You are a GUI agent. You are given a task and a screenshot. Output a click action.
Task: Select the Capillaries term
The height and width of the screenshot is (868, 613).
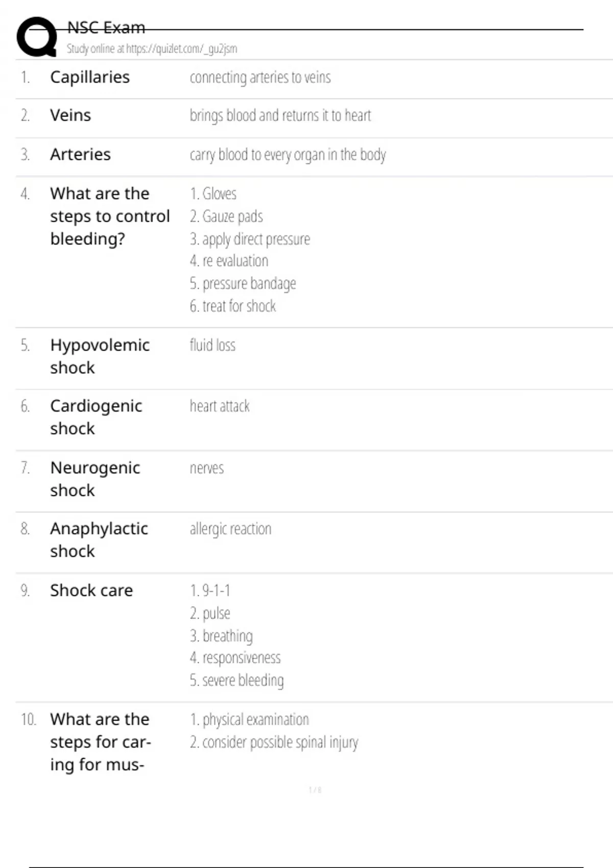[x=90, y=77]
